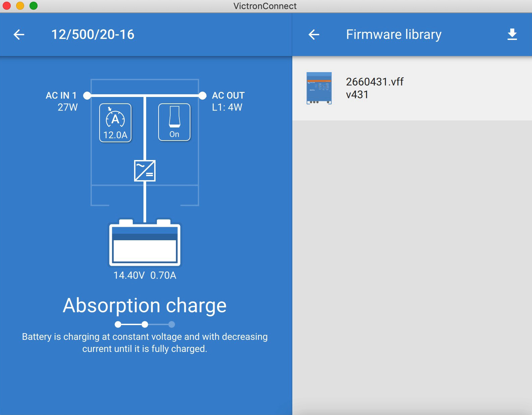Click the first charge stage dot
Screen dimensions: 532x415
point(118,324)
